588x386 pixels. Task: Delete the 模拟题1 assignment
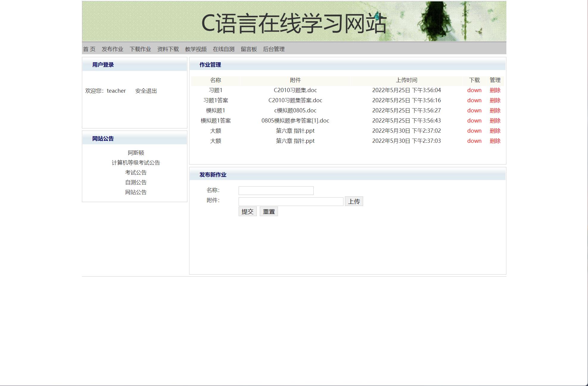pyautogui.click(x=495, y=110)
